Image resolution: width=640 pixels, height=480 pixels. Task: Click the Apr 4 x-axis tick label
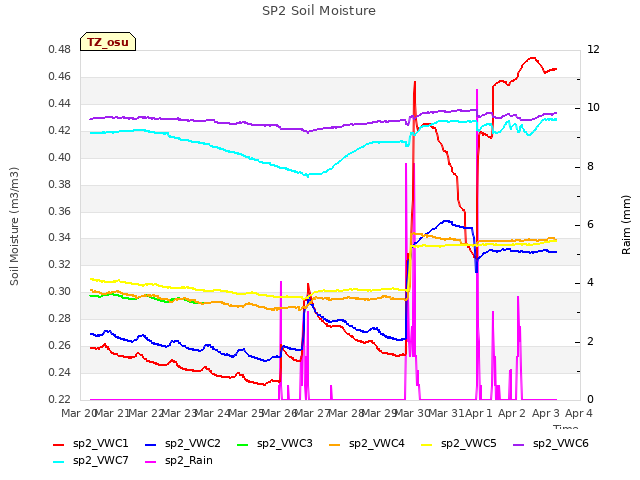pyautogui.click(x=579, y=413)
